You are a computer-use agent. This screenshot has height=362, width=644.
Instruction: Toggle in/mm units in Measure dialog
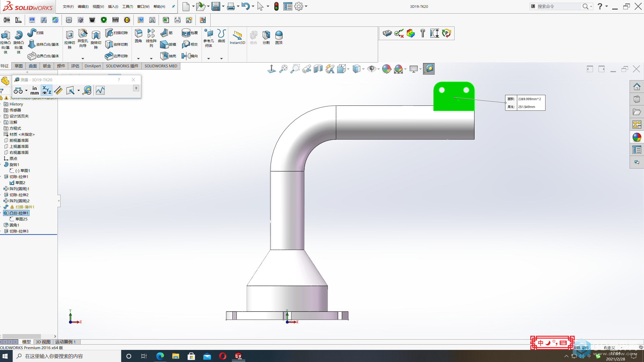(x=35, y=90)
